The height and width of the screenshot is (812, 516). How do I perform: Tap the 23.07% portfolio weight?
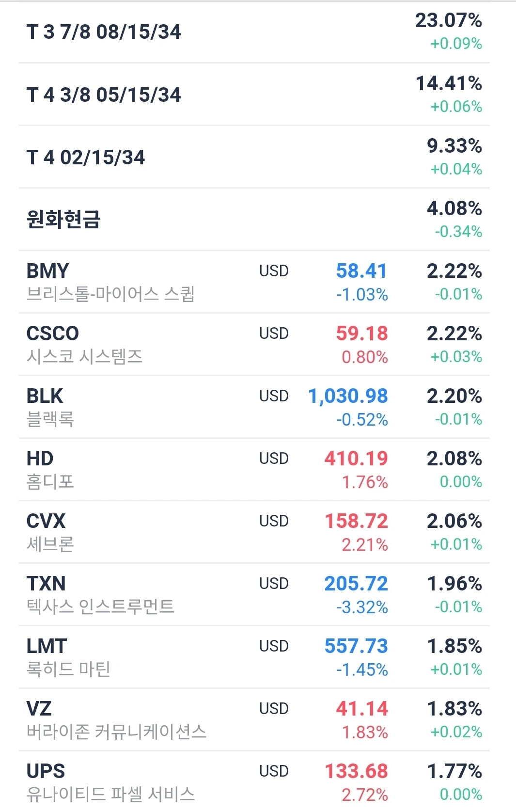coord(448,20)
